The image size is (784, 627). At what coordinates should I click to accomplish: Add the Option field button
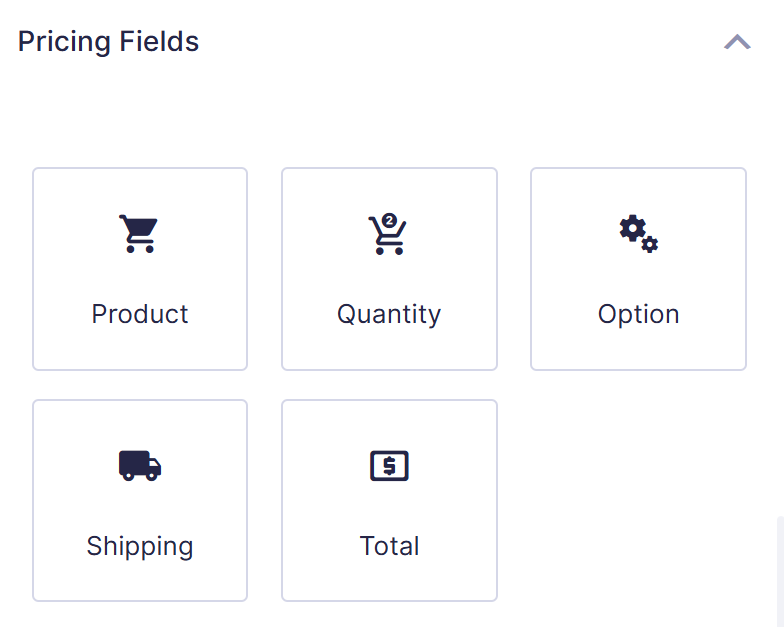[x=638, y=269]
